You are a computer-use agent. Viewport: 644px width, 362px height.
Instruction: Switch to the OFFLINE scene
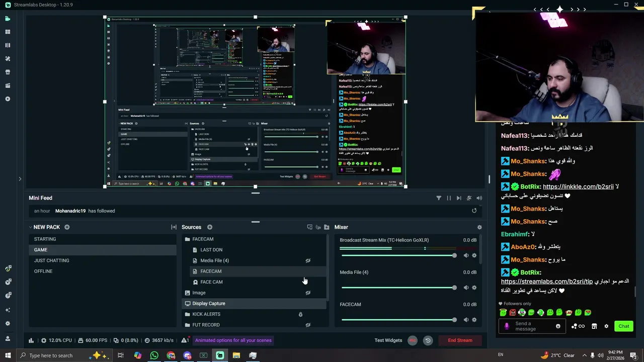(102, 271)
